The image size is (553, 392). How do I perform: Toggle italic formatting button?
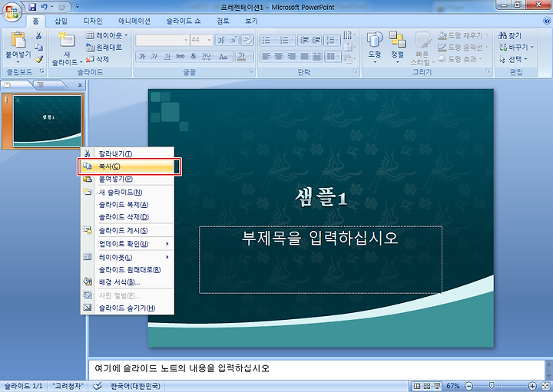[x=154, y=56]
